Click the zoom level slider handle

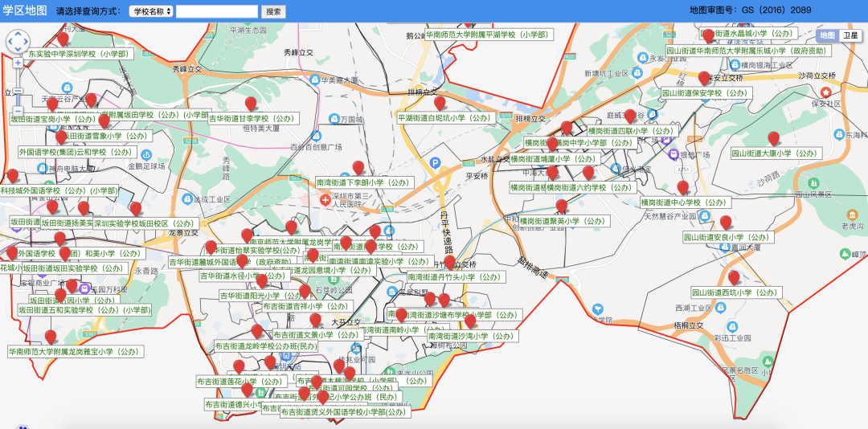point(18,91)
